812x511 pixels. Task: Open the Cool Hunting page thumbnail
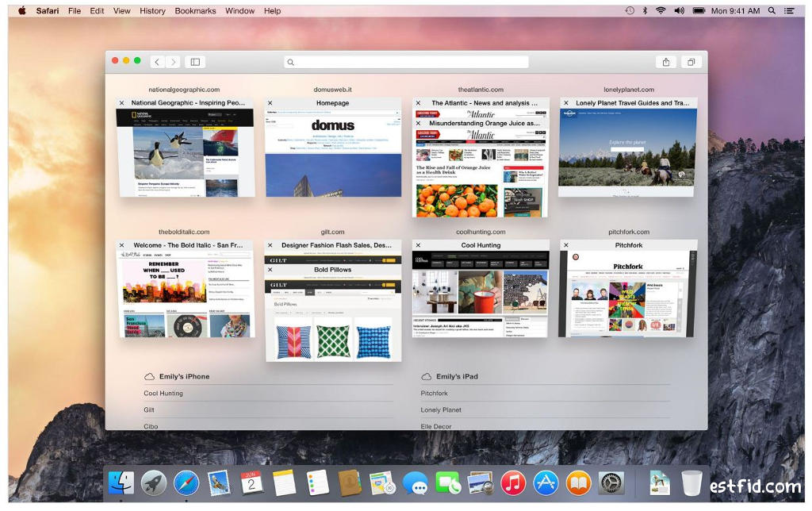tap(481, 294)
